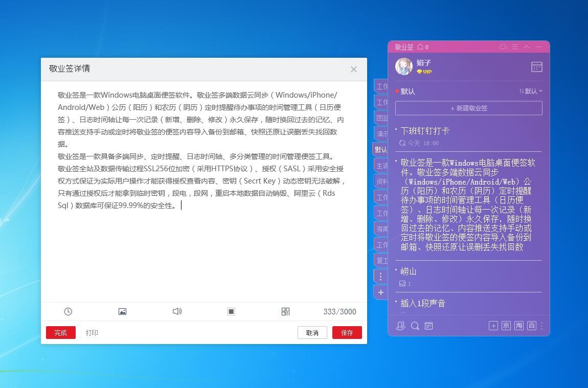
Task: Minimize the 敬业签 panel
Action: (x=539, y=47)
